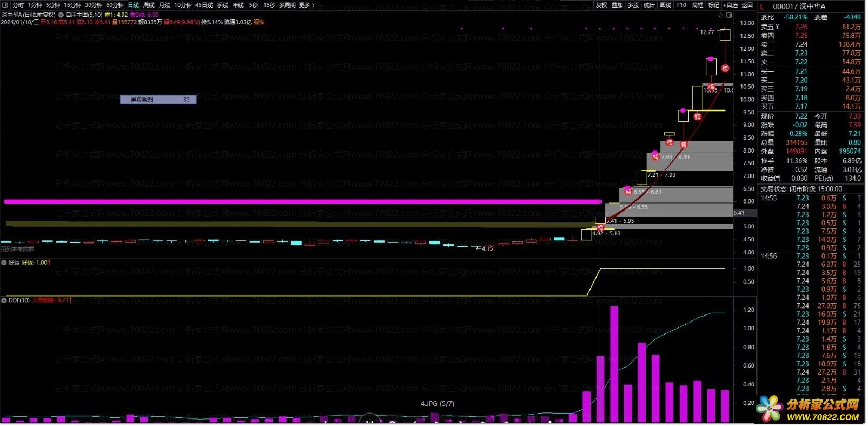Click the 买五 7.17 order row

811,107
